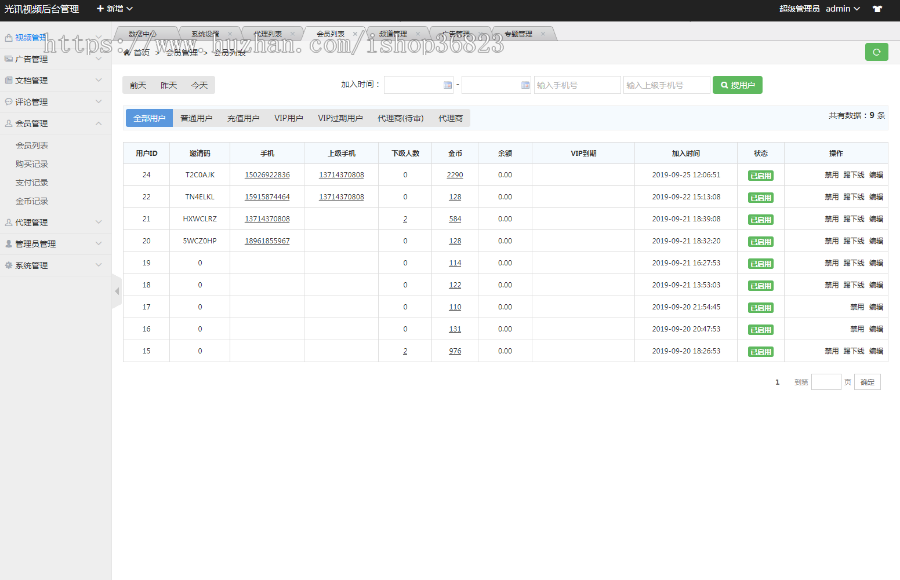Focus the 输入手机号 input field
Screen dimensions: 900x580
(577, 86)
